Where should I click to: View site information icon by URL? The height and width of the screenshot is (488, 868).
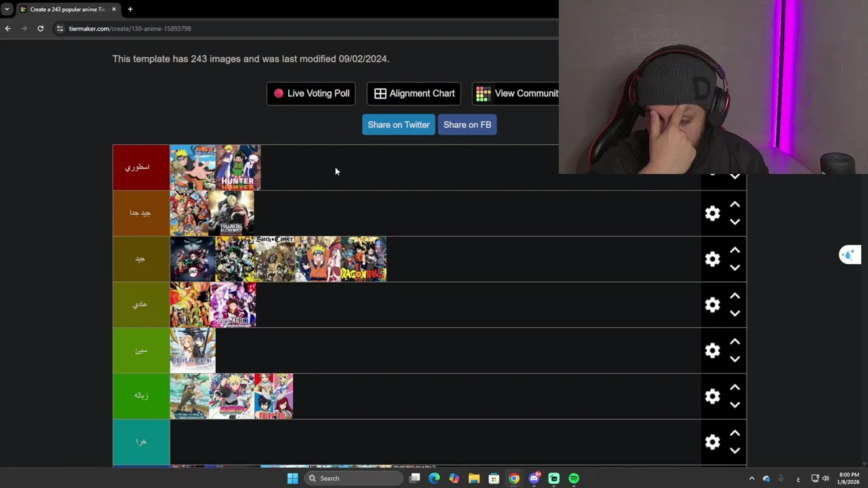coord(60,28)
